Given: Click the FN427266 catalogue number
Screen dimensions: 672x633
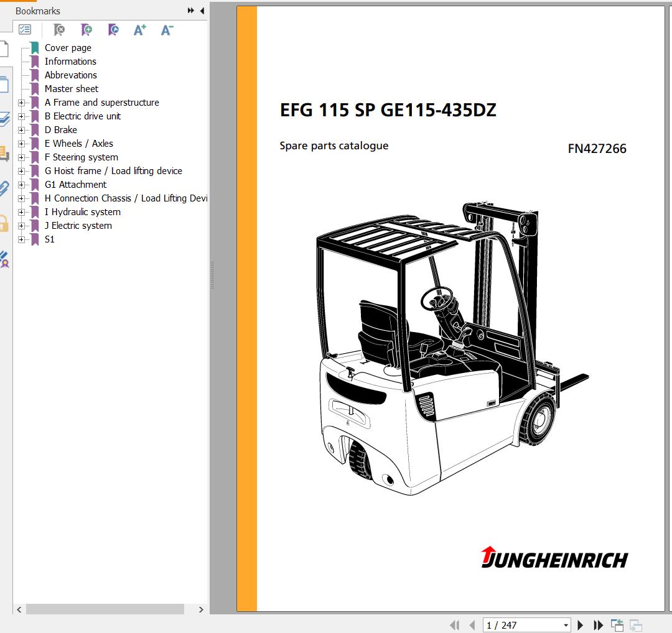Looking at the screenshot, I should click(x=597, y=149).
